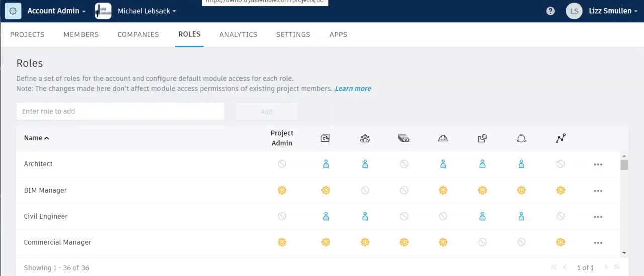Viewport: 644px width, 276px height.
Task: Follow the Learn more link
Action: point(353,88)
